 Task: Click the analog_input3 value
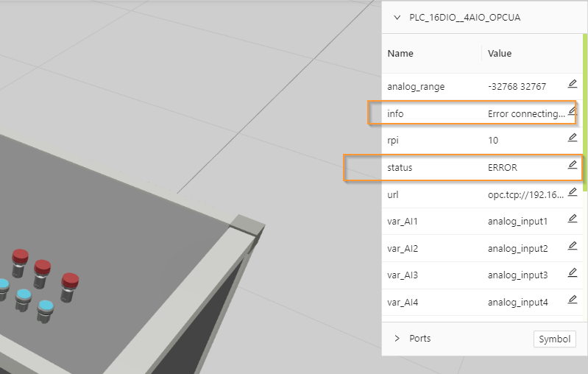tap(517, 275)
